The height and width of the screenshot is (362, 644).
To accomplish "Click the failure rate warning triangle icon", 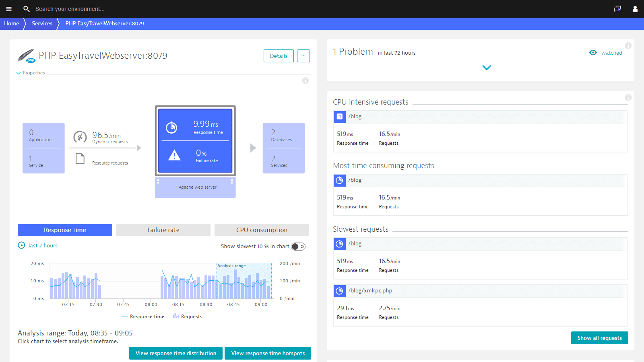I will 174,155.
